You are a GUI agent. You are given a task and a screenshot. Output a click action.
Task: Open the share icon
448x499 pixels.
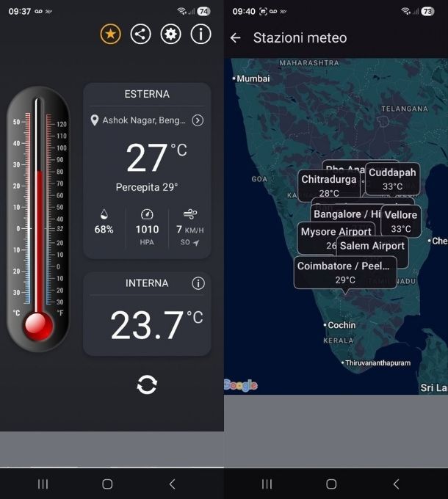(140, 34)
